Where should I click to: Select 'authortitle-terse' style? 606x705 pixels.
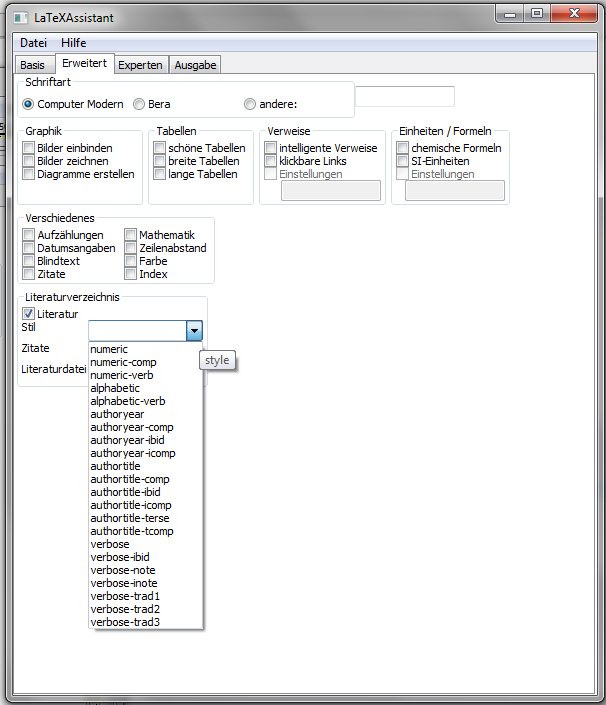(146, 518)
